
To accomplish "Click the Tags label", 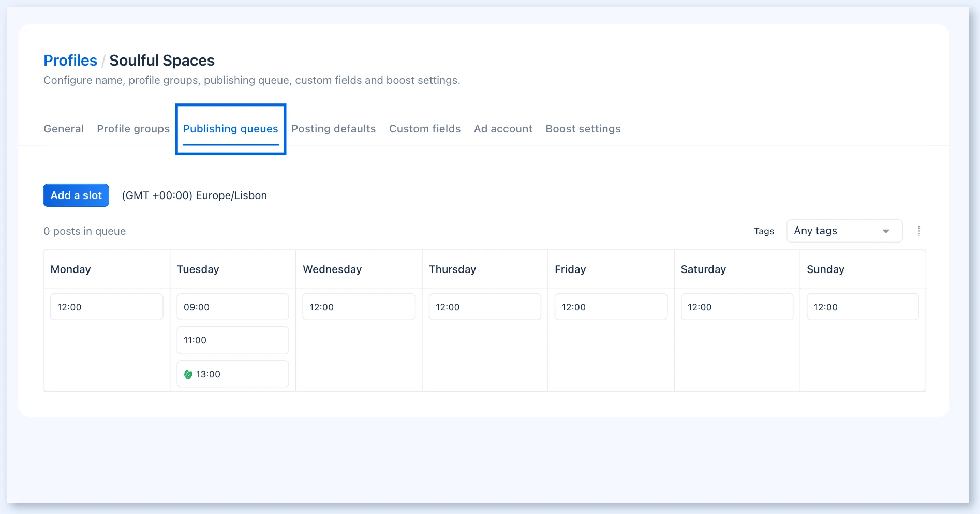I will pyautogui.click(x=764, y=231).
